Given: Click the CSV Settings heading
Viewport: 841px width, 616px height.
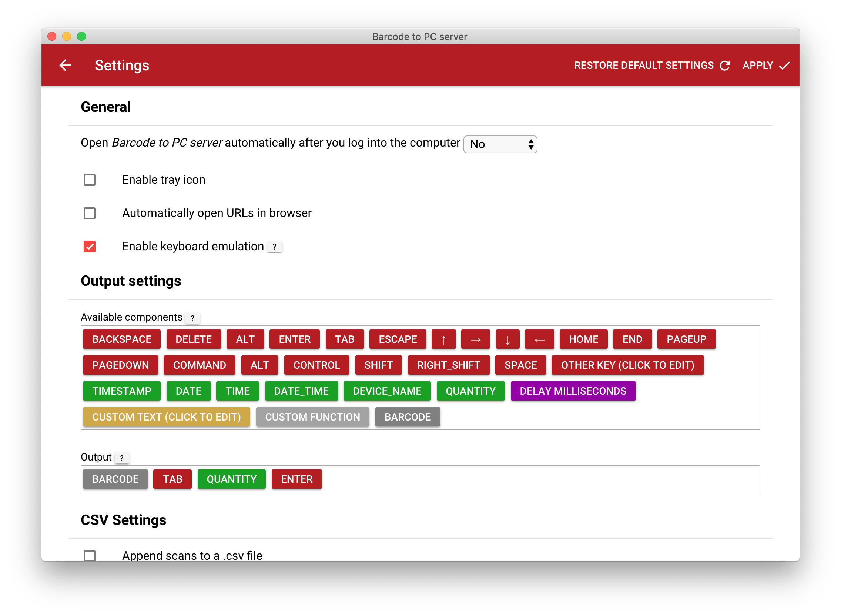Looking at the screenshot, I should [123, 520].
